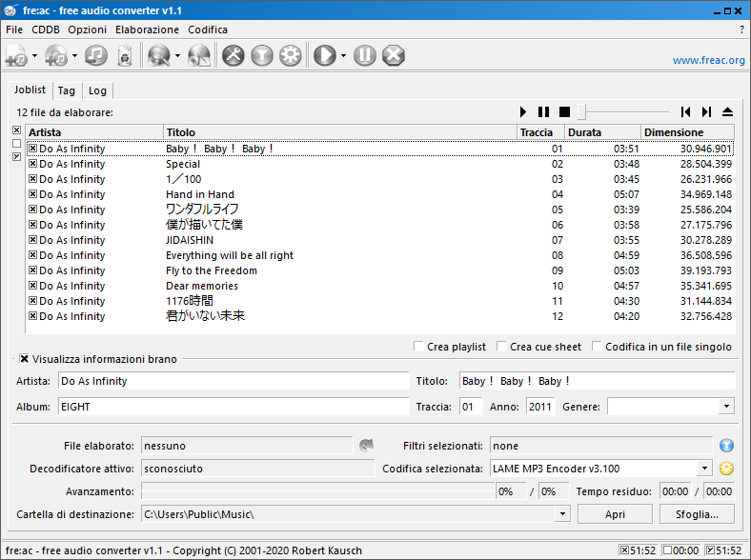Click the eject icon above joblist

click(x=728, y=112)
